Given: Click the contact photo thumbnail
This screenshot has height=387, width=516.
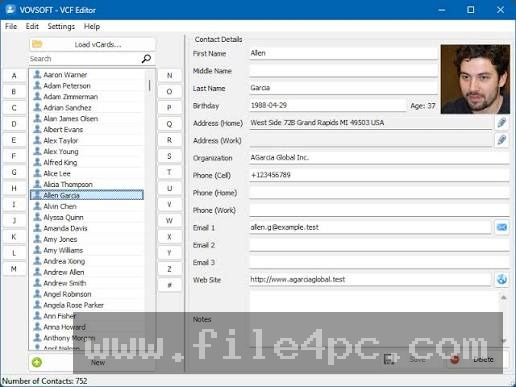Looking at the screenshot, I should point(475,79).
